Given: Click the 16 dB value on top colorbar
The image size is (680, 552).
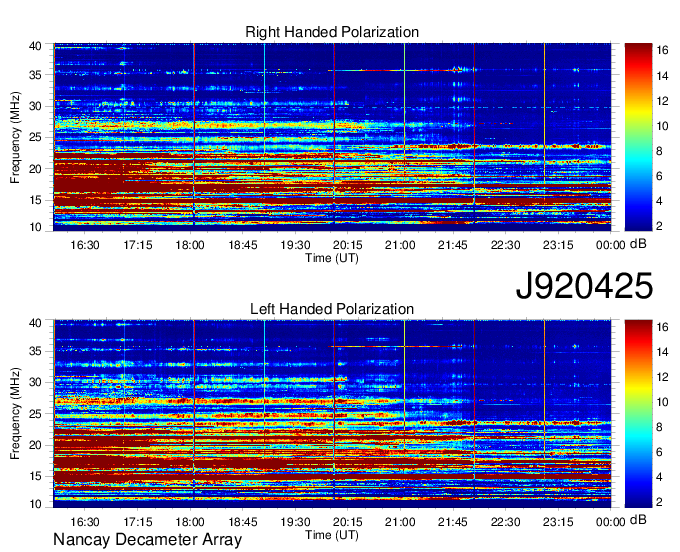Looking at the screenshot, I should 662,50.
